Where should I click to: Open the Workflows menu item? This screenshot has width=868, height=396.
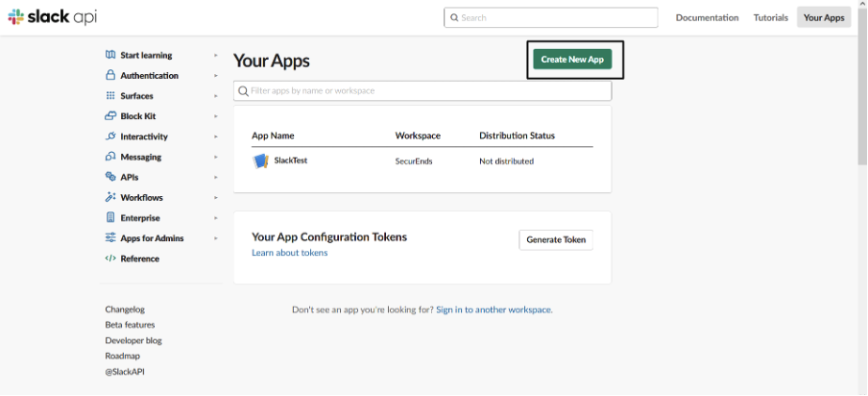click(x=142, y=198)
